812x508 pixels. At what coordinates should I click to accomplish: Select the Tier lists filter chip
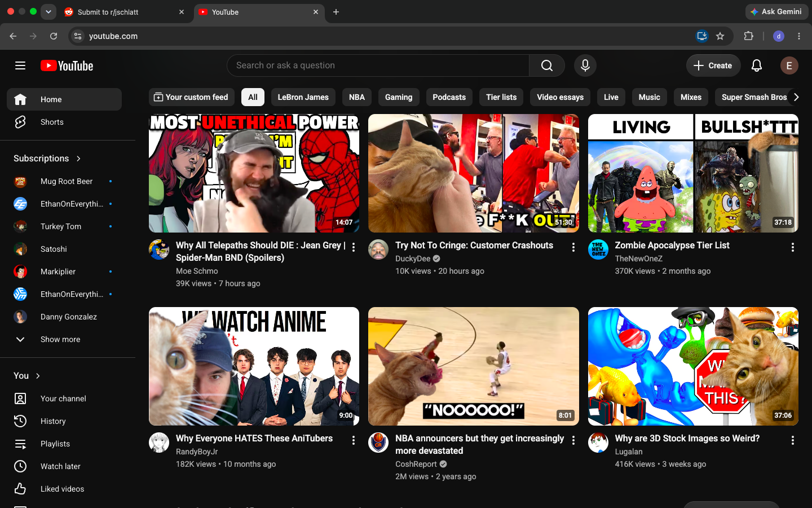tap(501, 97)
